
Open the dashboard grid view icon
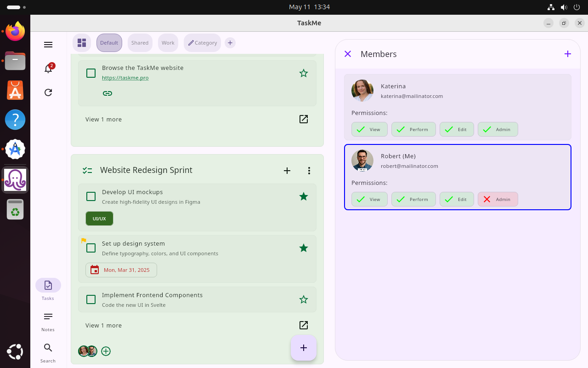point(82,43)
